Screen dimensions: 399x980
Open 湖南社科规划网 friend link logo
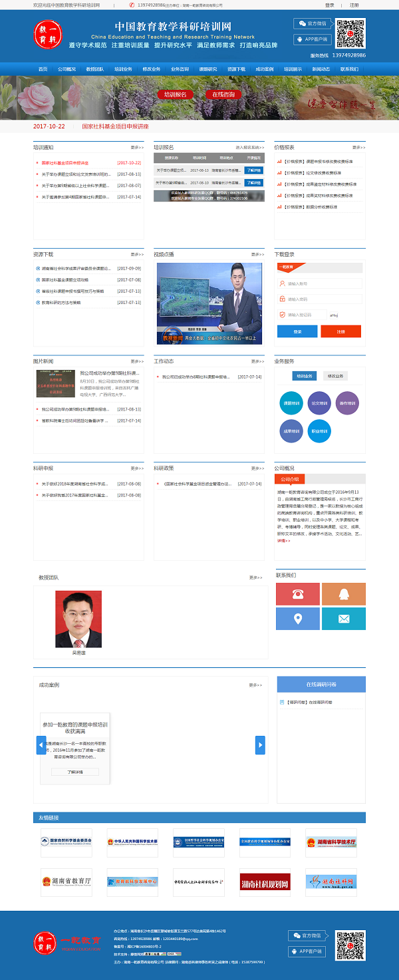pyautogui.click(x=265, y=882)
